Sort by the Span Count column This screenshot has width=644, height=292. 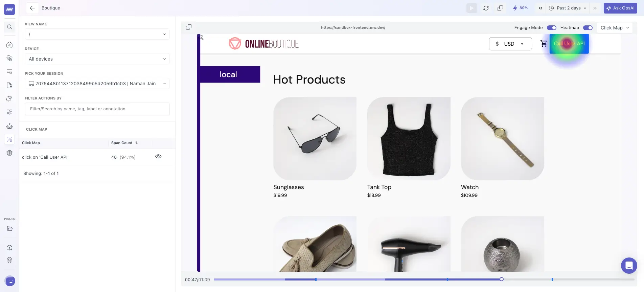[x=124, y=143]
